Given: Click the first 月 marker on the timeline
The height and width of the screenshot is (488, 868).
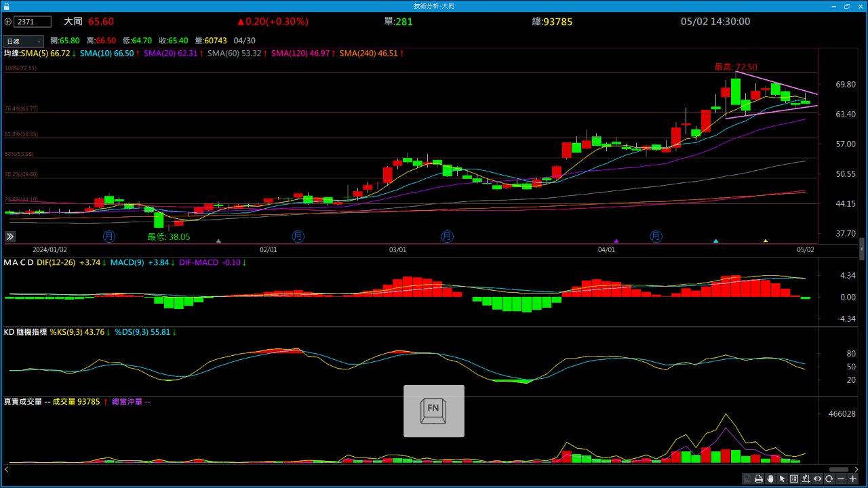Looking at the screenshot, I should click(109, 237).
